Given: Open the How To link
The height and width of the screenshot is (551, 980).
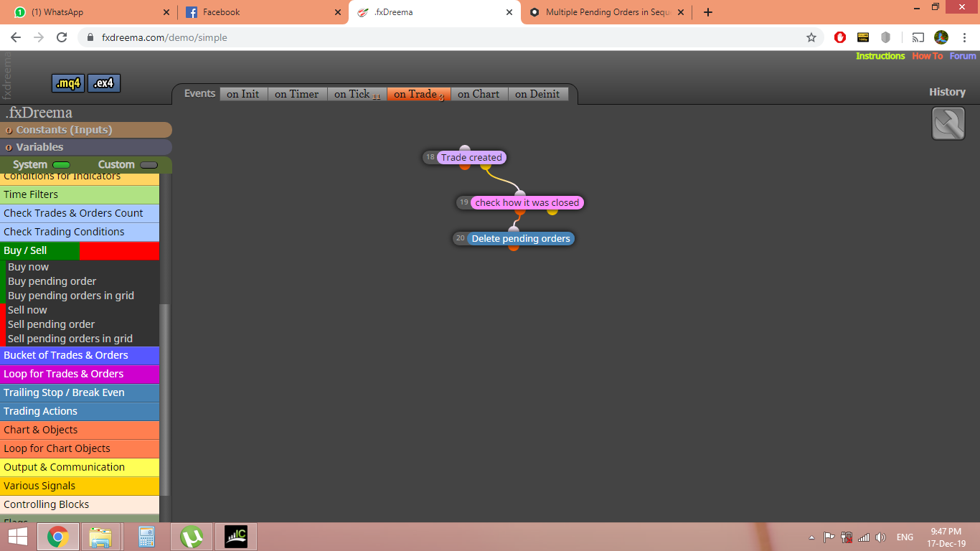Looking at the screenshot, I should tap(928, 56).
